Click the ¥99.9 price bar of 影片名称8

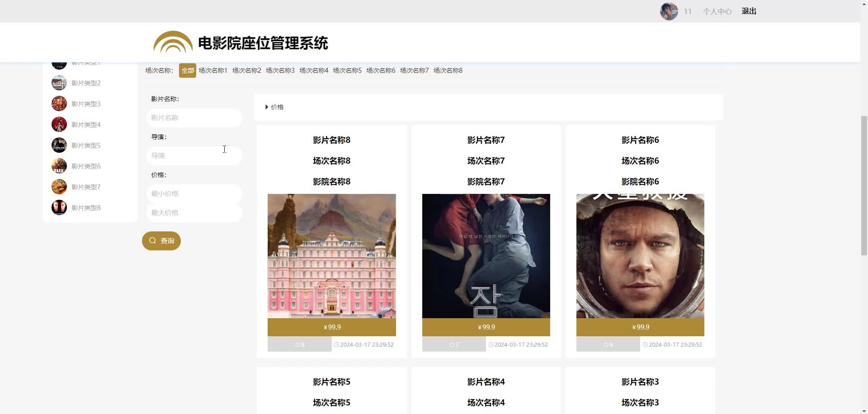(332, 327)
